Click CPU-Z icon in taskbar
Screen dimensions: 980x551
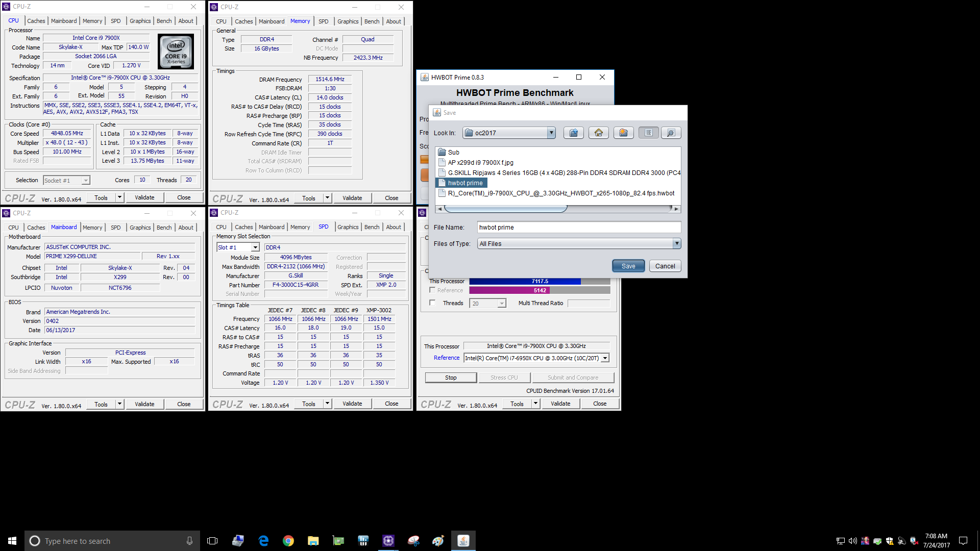[x=388, y=541]
